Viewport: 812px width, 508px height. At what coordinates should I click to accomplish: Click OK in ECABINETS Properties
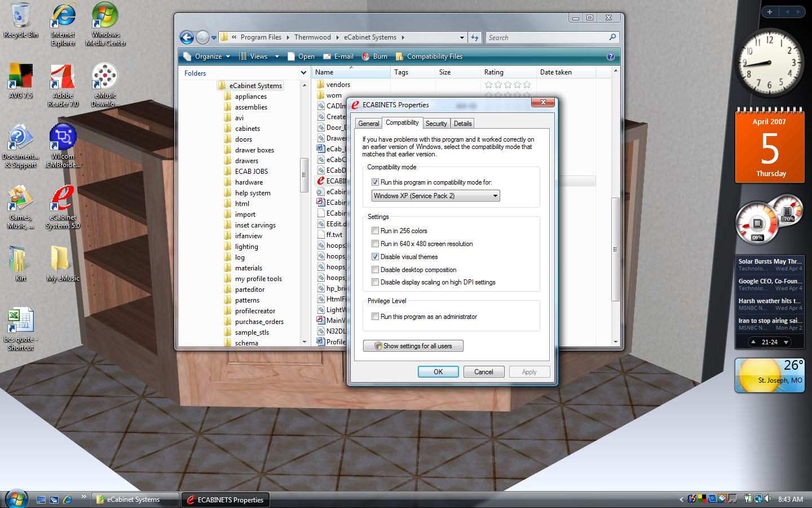tap(438, 372)
